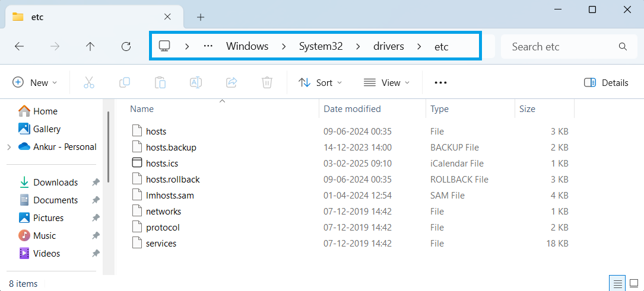The height and width of the screenshot is (291, 644).
Task: Open the Sort dropdown menu
Action: pyautogui.click(x=320, y=83)
